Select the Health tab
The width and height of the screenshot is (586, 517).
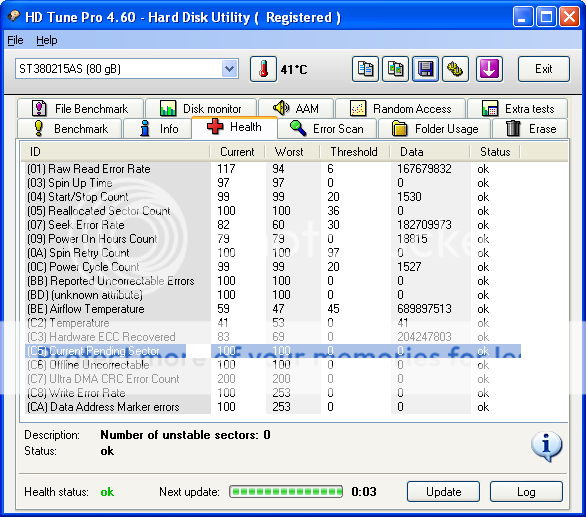[234, 127]
